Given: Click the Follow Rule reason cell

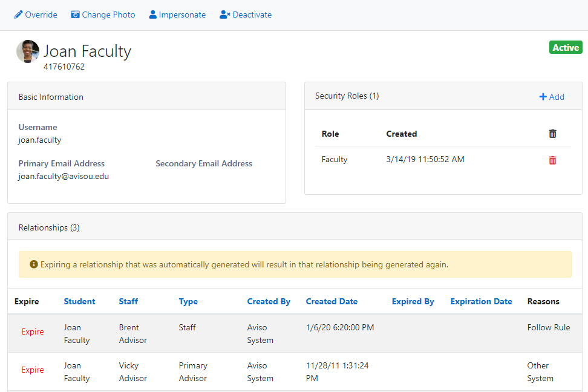Looking at the screenshot, I should [549, 327].
